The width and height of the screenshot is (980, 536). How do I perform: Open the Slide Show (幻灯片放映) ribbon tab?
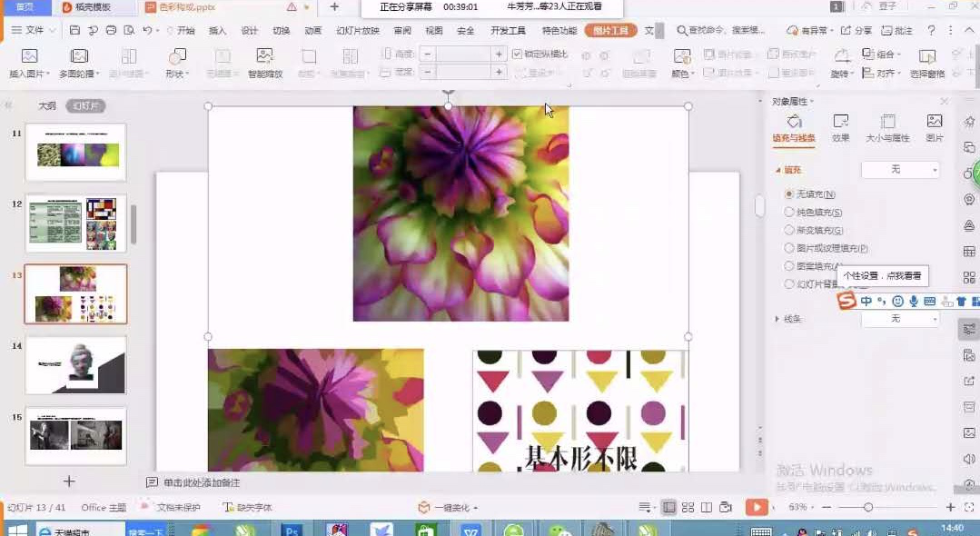pos(358,30)
